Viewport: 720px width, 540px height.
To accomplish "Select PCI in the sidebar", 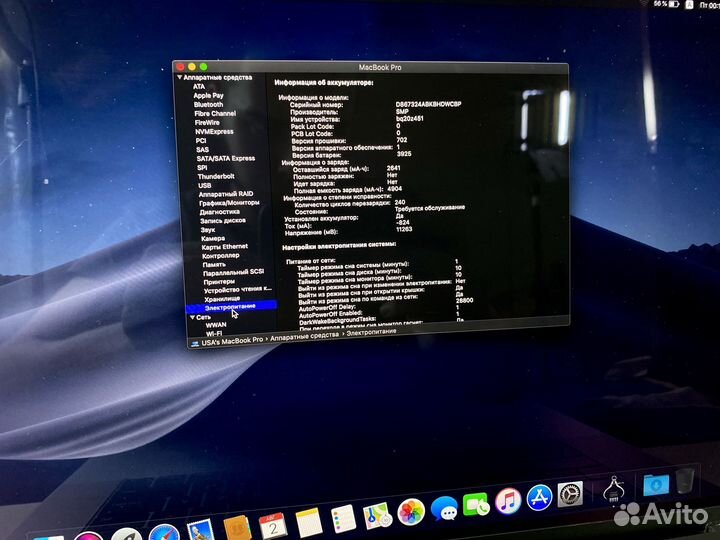I will tap(201, 141).
